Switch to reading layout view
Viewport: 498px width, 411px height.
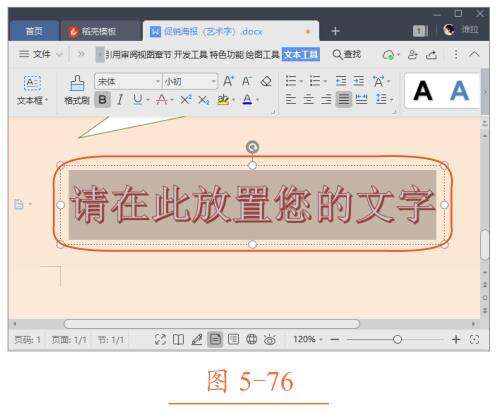[x=178, y=339]
